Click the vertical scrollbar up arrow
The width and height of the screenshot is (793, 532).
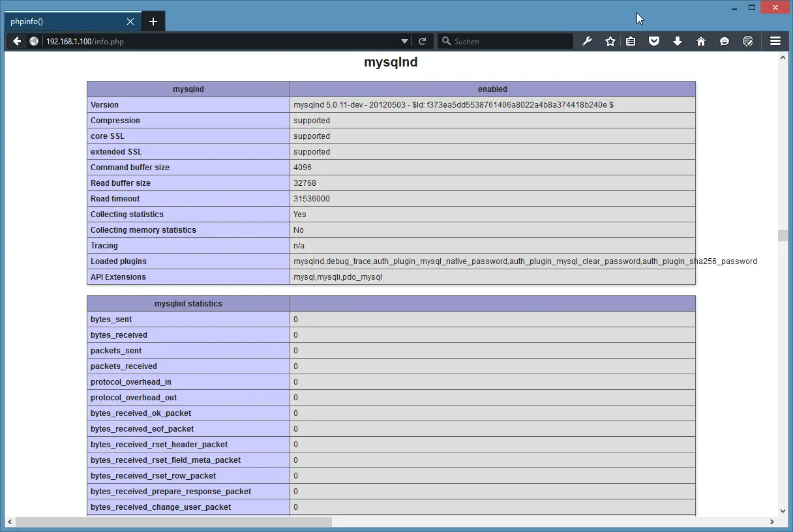(783, 58)
